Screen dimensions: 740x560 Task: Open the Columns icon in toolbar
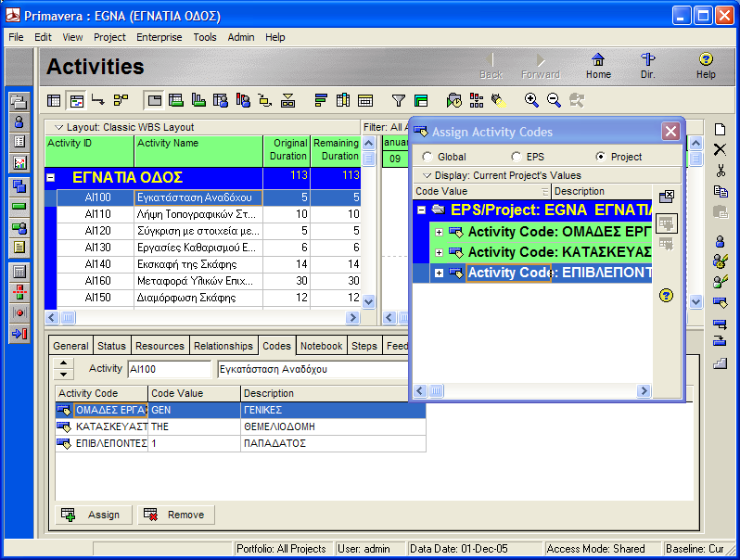pos(343,100)
